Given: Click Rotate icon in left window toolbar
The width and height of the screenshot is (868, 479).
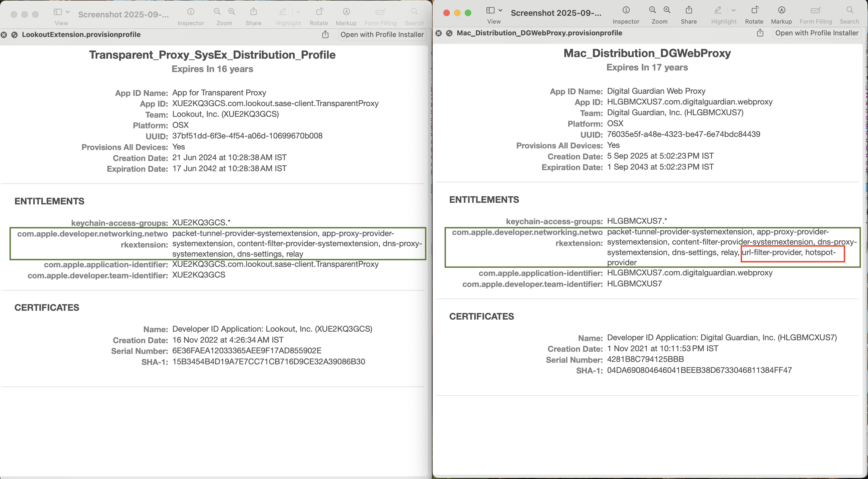Looking at the screenshot, I should coord(319,12).
